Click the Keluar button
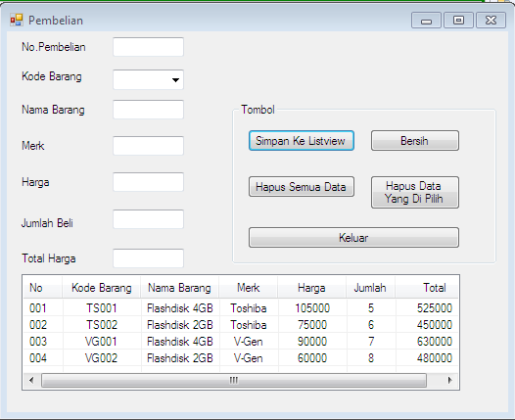Viewport: 515px width, 420px height. [x=353, y=238]
